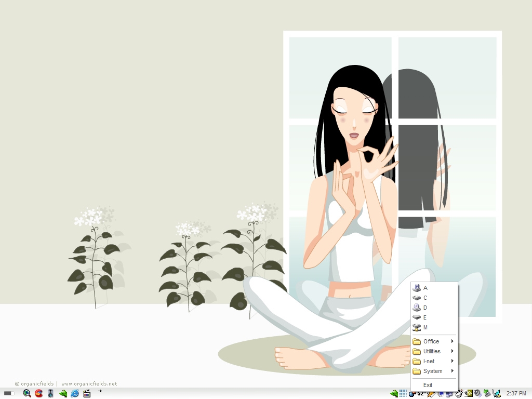Viewport: 532px width, 399px height.
Task: Expand the Utilities submenu arrow
Action: 453,351
